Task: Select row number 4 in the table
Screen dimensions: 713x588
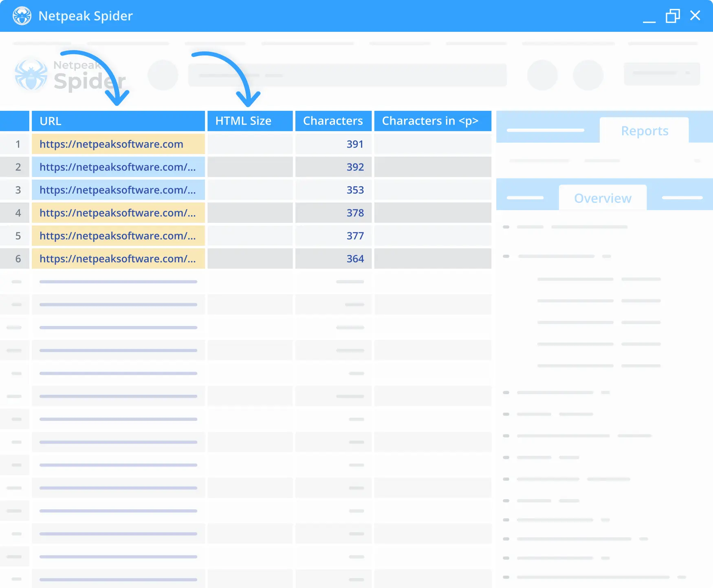Action: click(15, 213)
